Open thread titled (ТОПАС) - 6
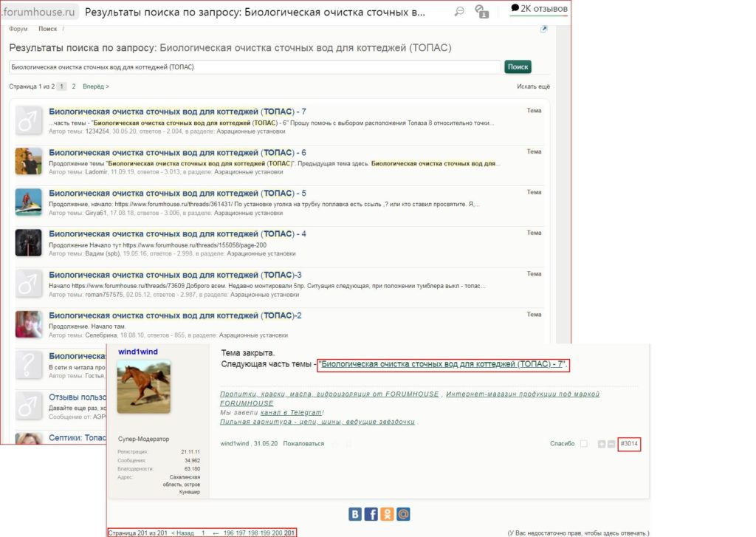The width and height of the screenshot is (756, 537). pyautogui.click(x=177, y=152)
